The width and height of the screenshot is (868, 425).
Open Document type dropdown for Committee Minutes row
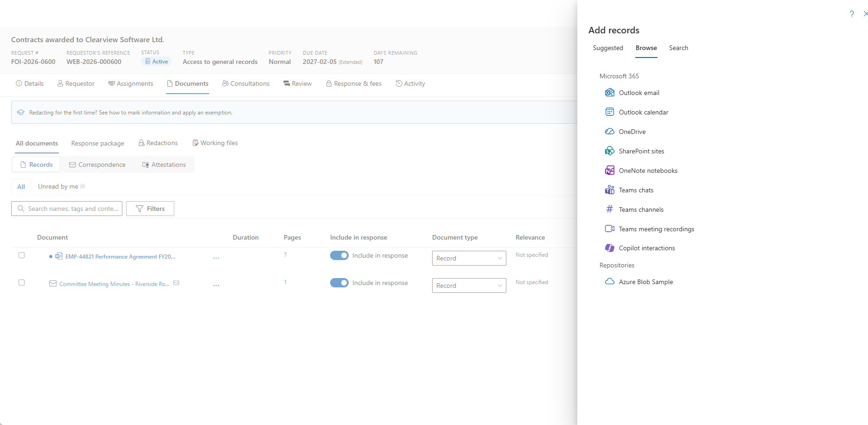point(469,285)
